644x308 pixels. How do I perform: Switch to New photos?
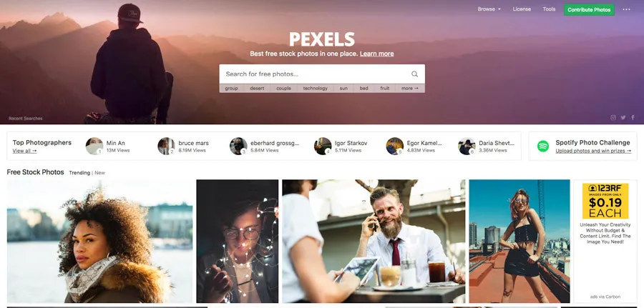point(99,173)
